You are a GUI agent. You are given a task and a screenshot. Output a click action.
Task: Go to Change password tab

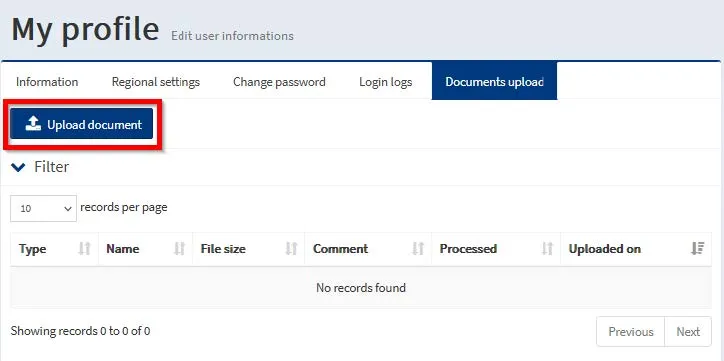point(279,82)
